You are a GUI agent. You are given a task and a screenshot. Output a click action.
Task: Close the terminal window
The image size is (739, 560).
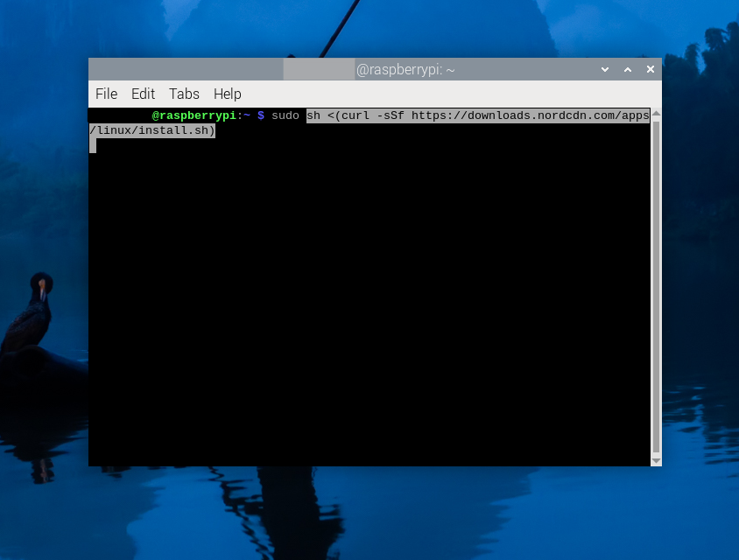pos(650,69)
